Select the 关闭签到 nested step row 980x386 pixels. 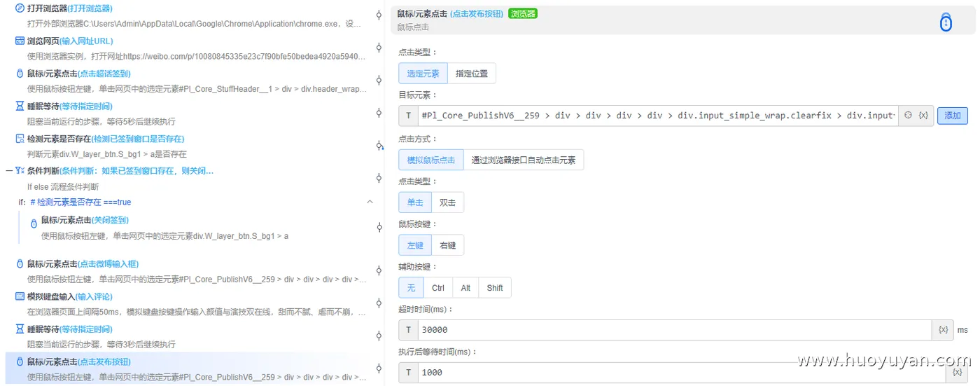click(199, 228)
